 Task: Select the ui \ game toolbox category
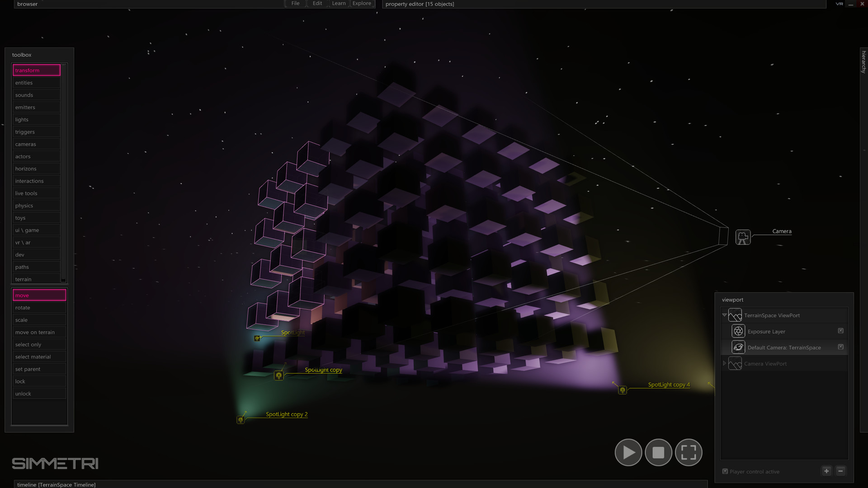(x=36, y=230)
